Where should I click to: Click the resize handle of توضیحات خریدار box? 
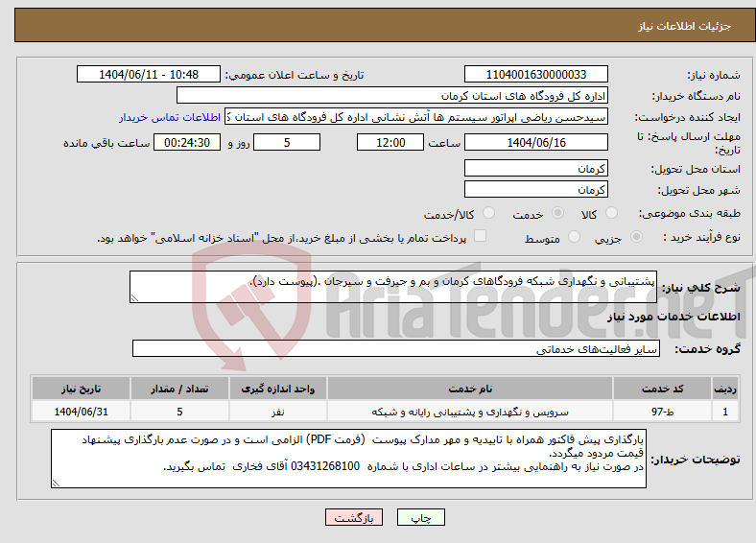pos(56,484)
